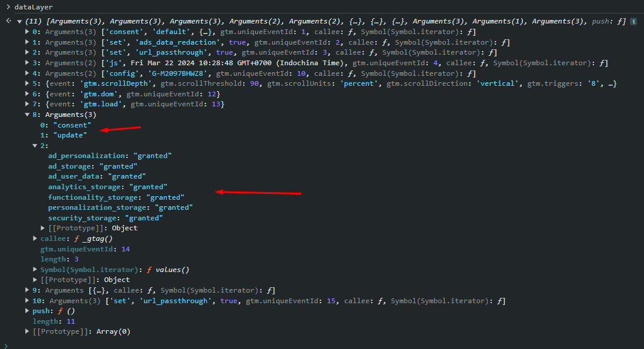
Task: Click the info icon next to the array summary
Action: coord(633,21)
